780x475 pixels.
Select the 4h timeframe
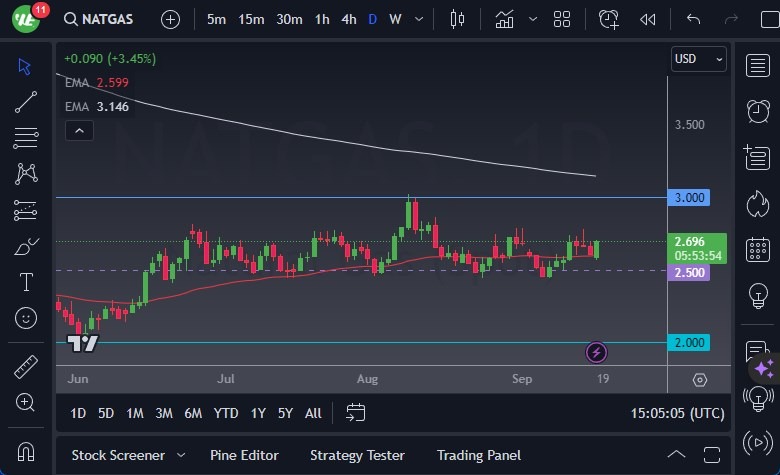349,19
